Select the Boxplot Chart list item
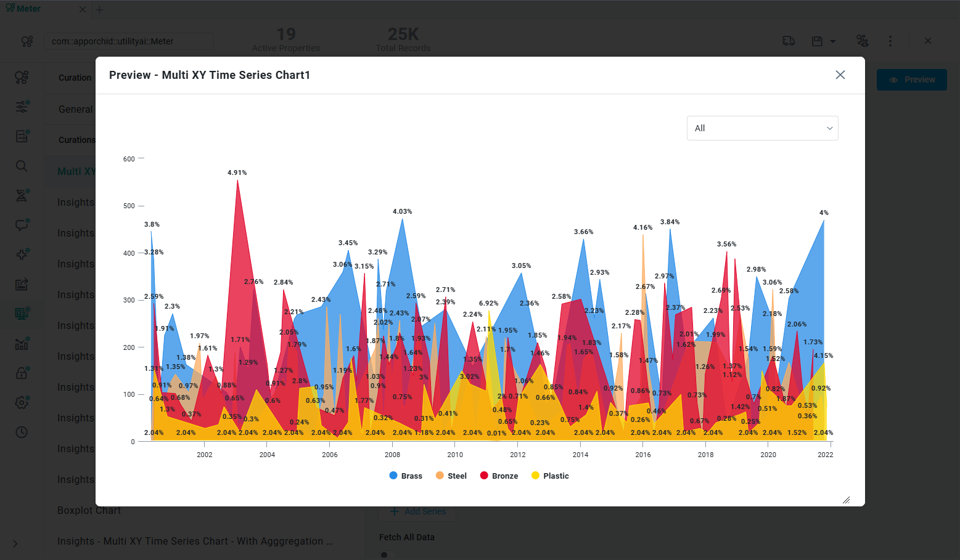 pos(89,510)
